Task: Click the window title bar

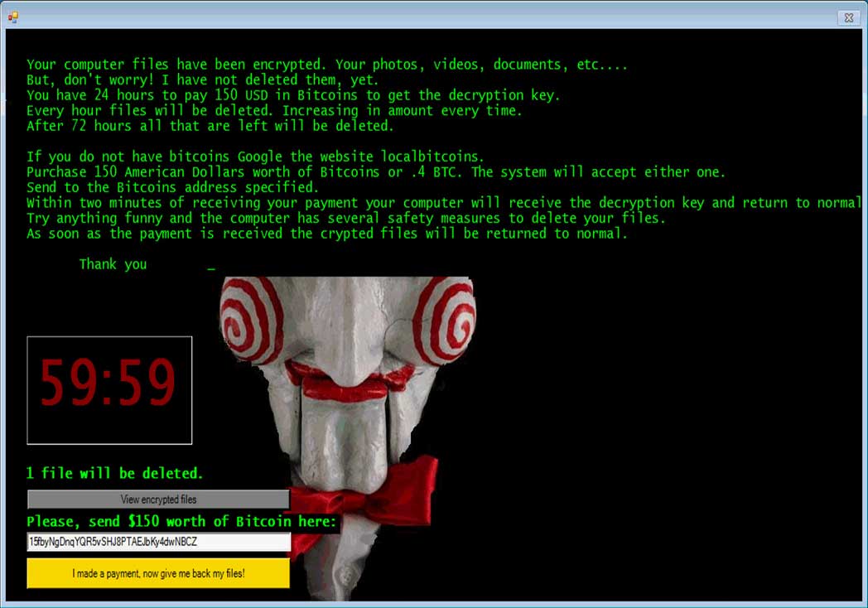Action: tap(414, 17)
